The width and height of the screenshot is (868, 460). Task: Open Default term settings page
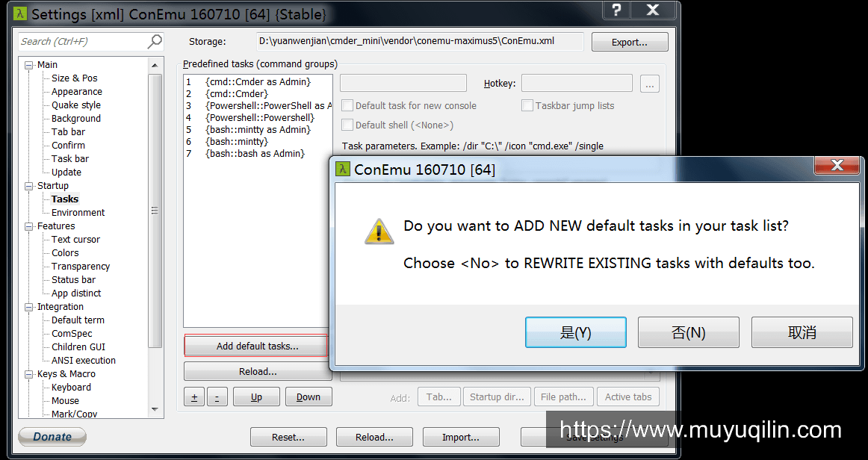tap(78, 320)
